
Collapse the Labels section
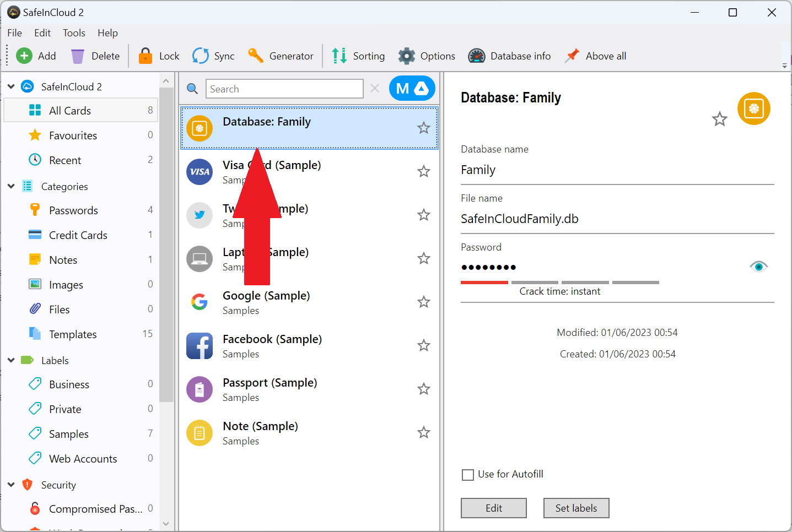pos(11,360)
